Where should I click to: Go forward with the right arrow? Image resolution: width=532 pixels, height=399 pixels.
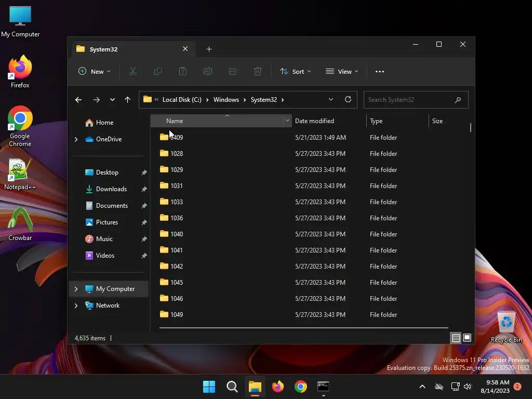[x=97, y=99]
